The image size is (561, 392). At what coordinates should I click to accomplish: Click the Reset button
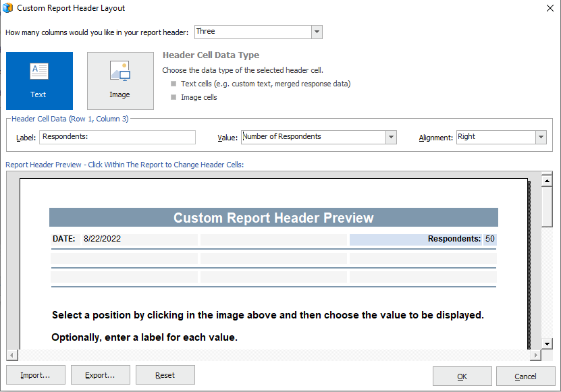pyautogui.click(x=165, y=375)
